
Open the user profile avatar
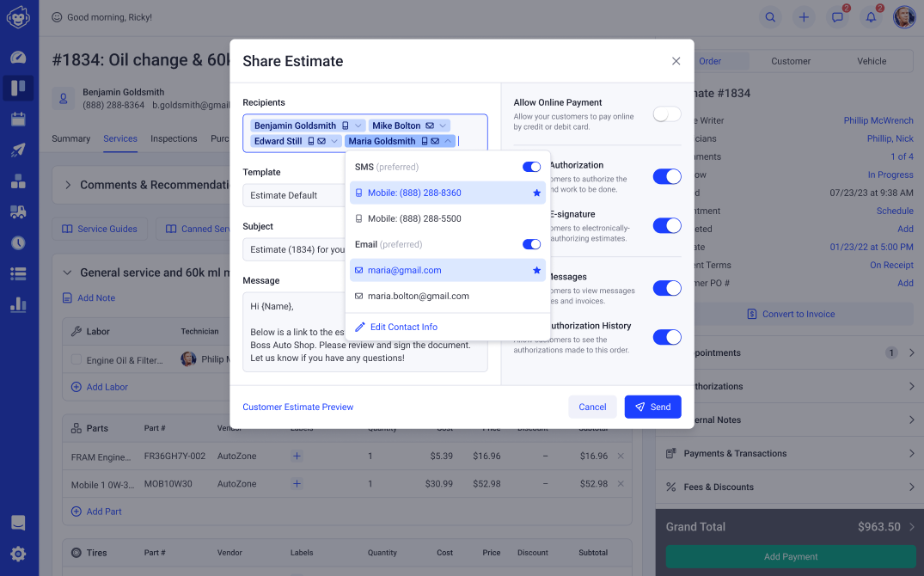[x=904, y=17]
